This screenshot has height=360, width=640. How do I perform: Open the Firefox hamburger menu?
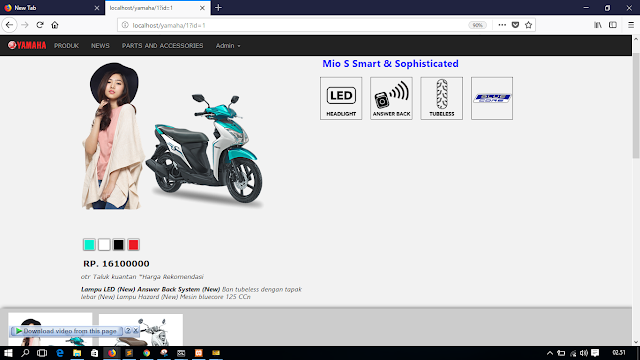pos(631,25)
